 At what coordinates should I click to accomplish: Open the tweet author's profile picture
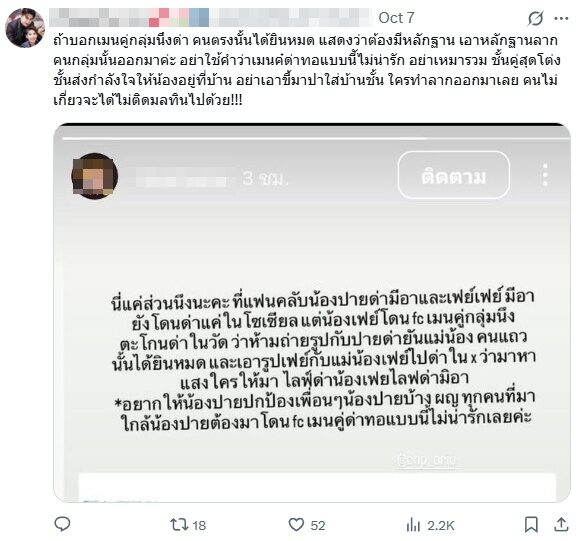(25, 28)
